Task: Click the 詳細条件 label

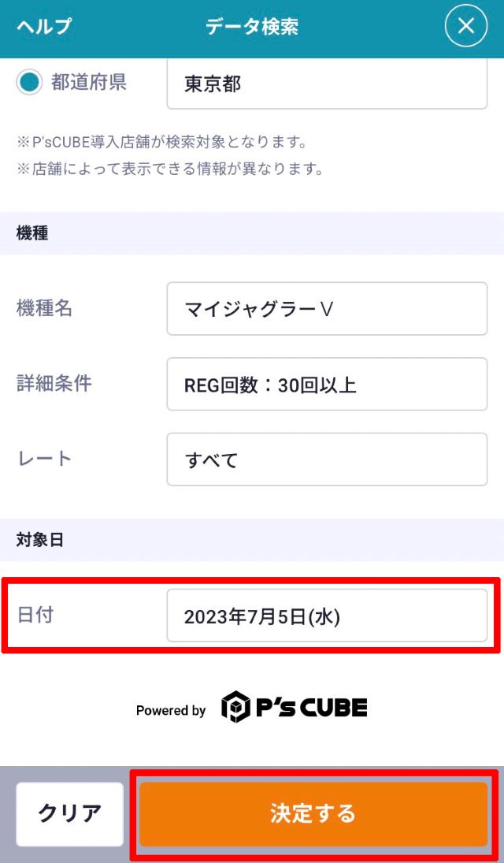Action: [54, 383]
